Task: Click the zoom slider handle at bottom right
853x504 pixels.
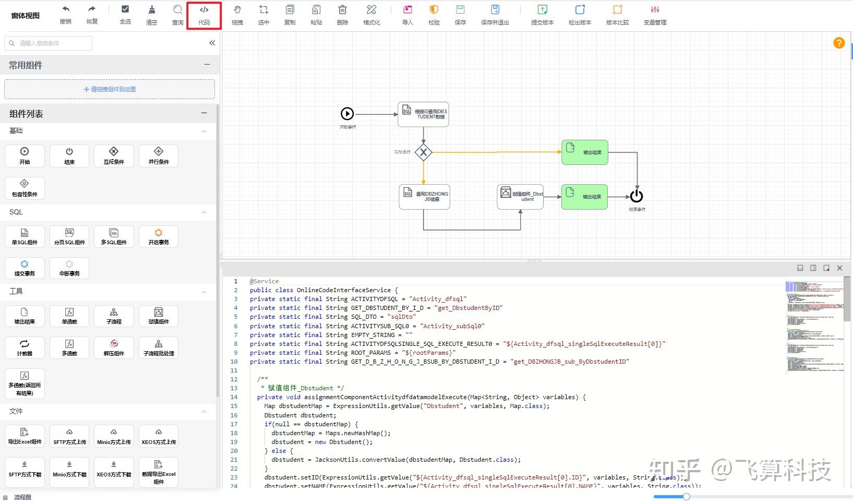Action: [x=686, y=497]
